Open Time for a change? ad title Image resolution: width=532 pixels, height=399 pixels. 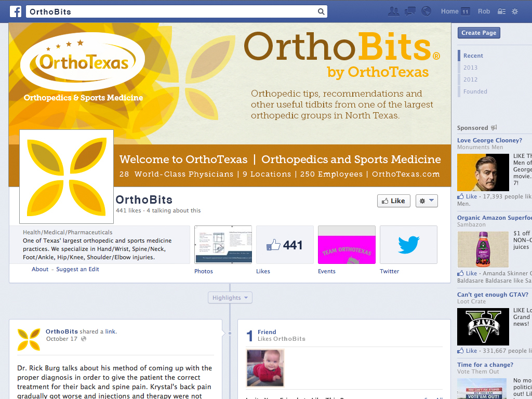click(485, 365)
